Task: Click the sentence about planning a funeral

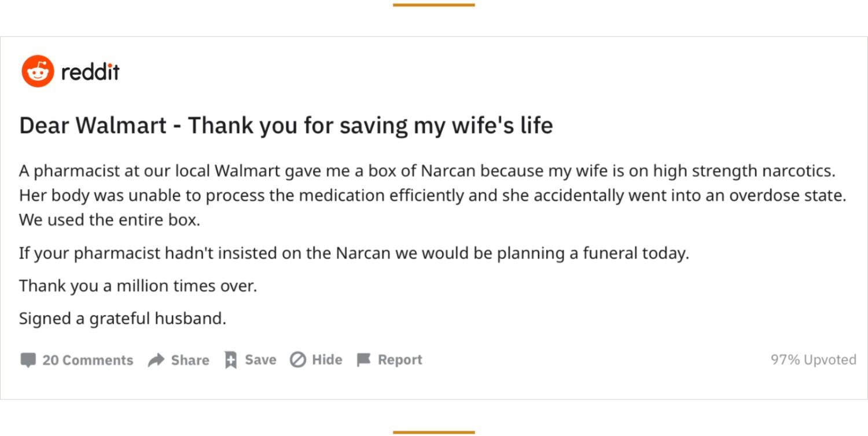Action: tap(354, 253)
